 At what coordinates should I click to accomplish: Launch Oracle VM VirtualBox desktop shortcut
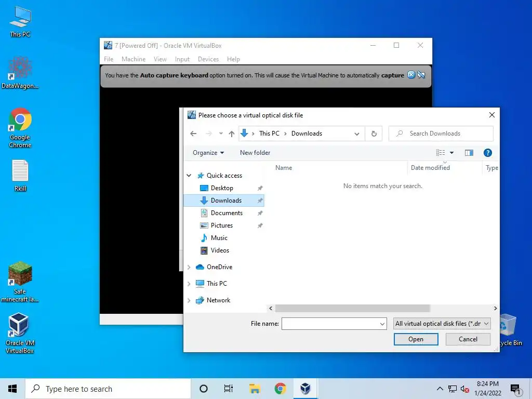coord(20,333)
